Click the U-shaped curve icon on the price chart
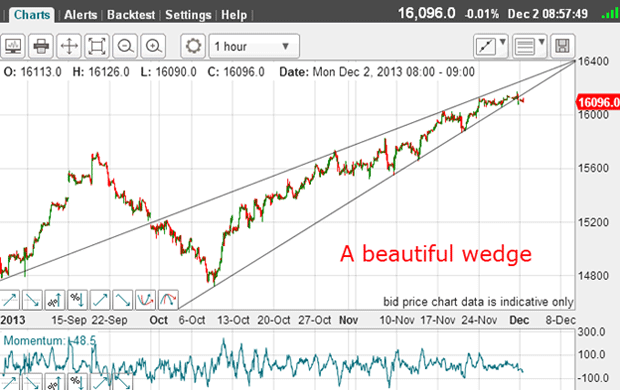 point(145,300)
